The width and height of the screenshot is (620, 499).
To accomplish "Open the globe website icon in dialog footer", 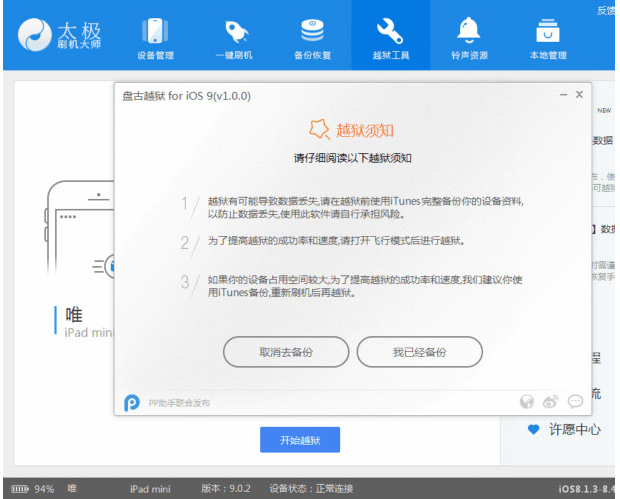I will (527, 402).
